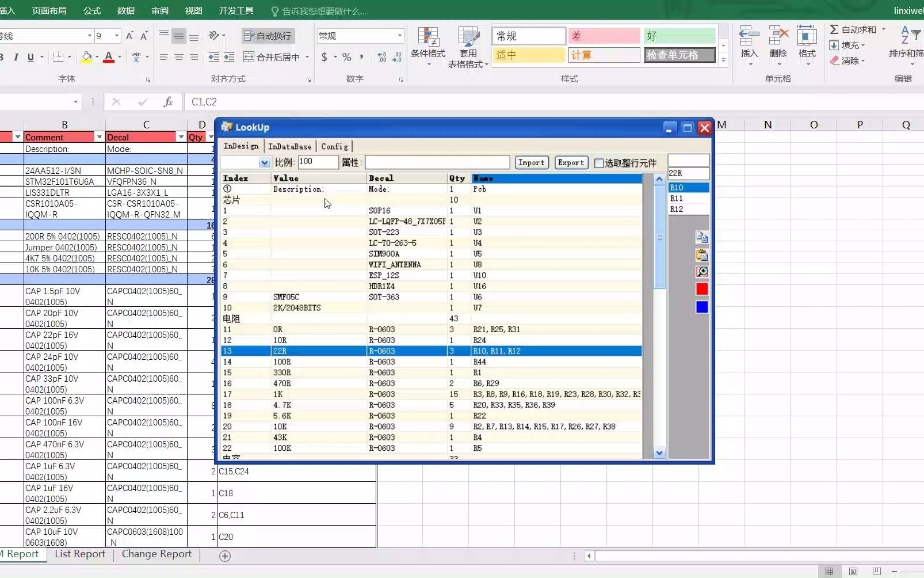This screenshot has height=578, width=924.
Task: Apply italic formatting in the Excel ribbon
Action: [x=16, y=57]
